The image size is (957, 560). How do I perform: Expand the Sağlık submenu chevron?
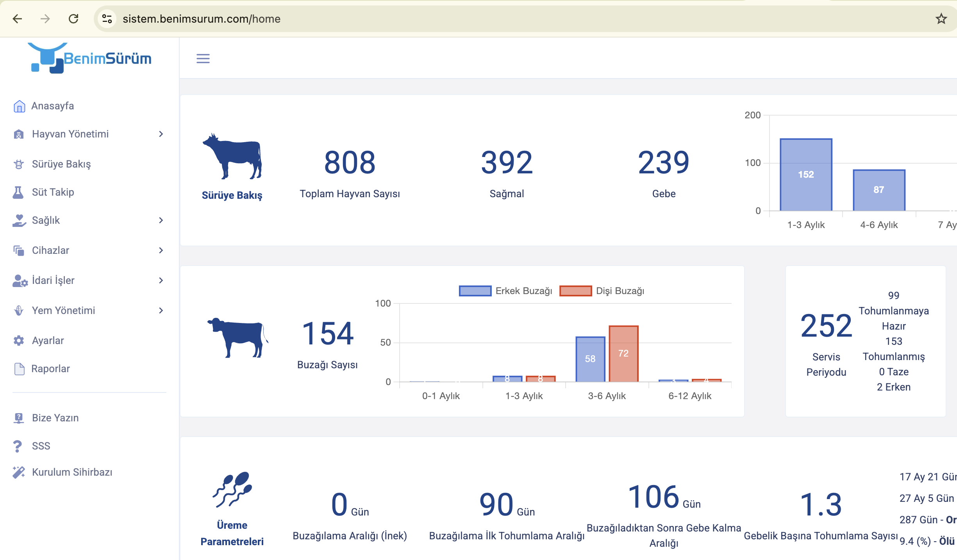pyautogui.click(x=161, y=220)
